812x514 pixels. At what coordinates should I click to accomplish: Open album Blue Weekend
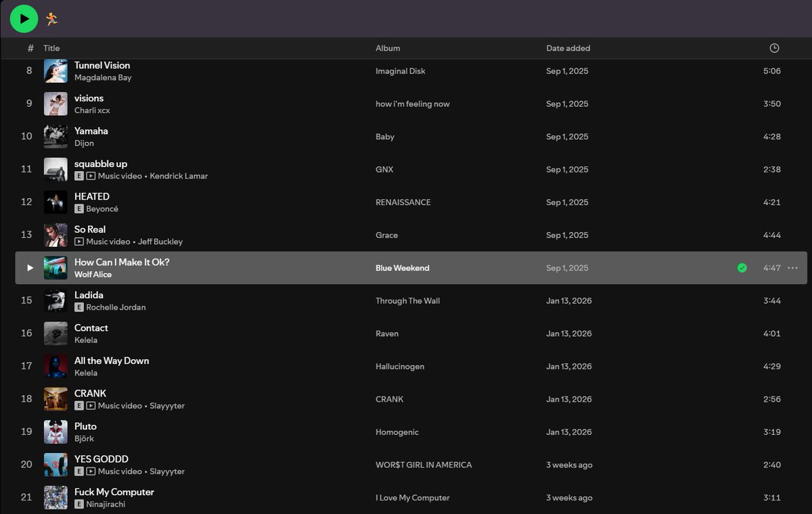[x=403, y=268]
